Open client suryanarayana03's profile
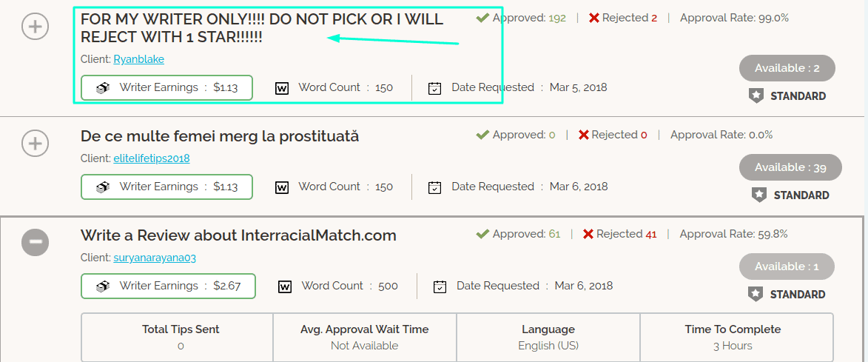Screen dimensions: 868x362 click(155, 258)
